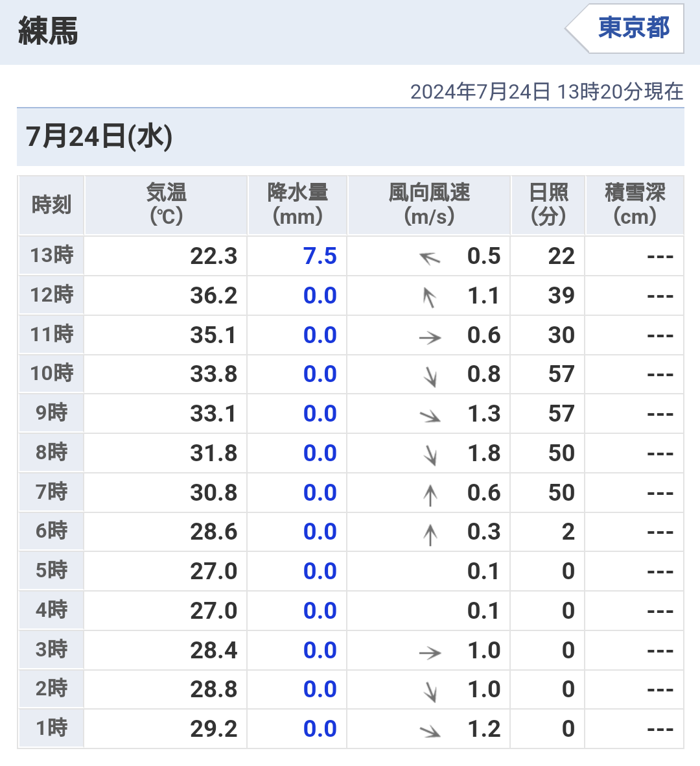Viewport: 700px width, 766px height.
Task: Click the wind direction arrow in 8時 row
Action: pos(430,455)
